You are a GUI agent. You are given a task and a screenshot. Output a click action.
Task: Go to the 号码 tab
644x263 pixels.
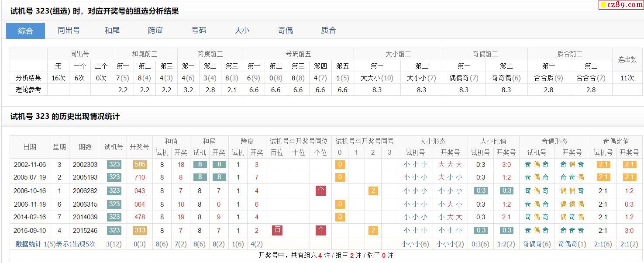click(x=199, y=31)
